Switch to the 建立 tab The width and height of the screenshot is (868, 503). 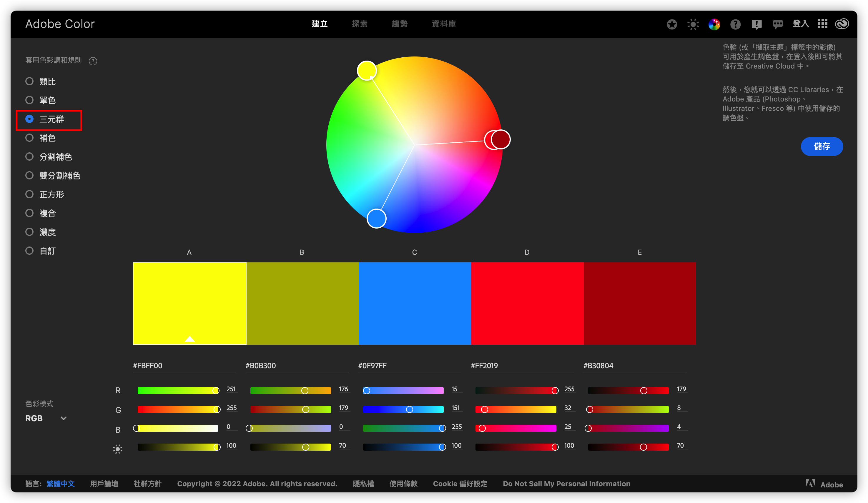[x=320, y=24]
